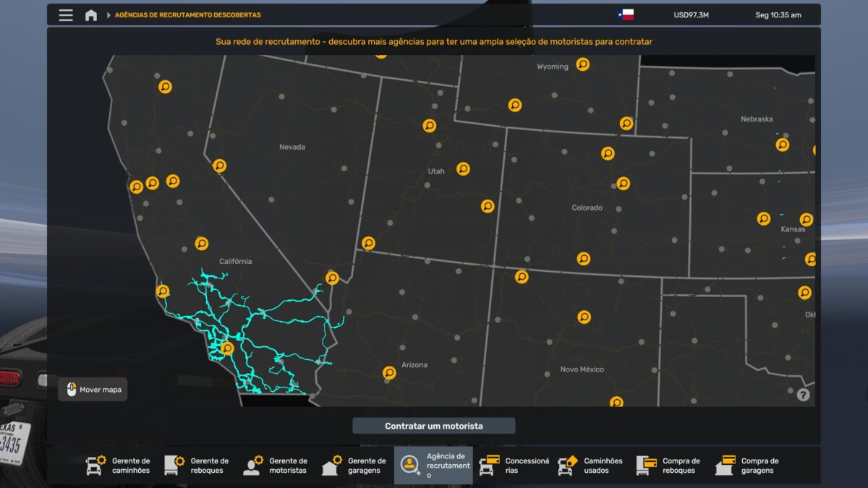
Task: Switch to Gerente de motoristas
Action: click(x=276, y=466)
